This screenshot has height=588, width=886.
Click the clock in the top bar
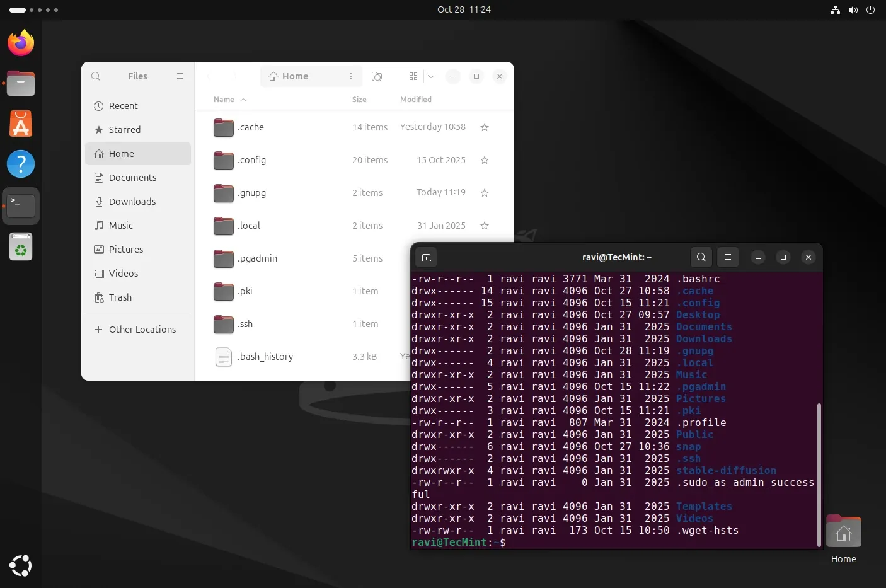[x=464, y=9]
